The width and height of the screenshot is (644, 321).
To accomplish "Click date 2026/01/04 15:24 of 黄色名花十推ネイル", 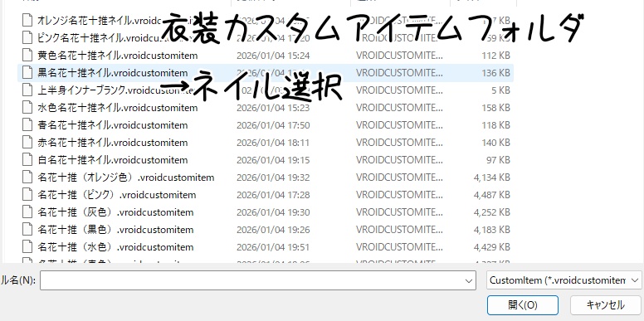I will (x=273, y=56).
